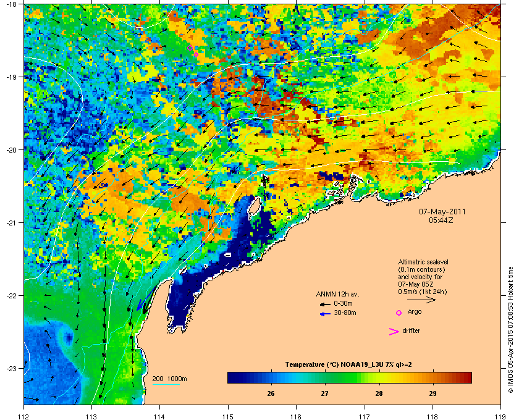Click the '0.5m/s (1kt 24h)' text

pos(423,292)
